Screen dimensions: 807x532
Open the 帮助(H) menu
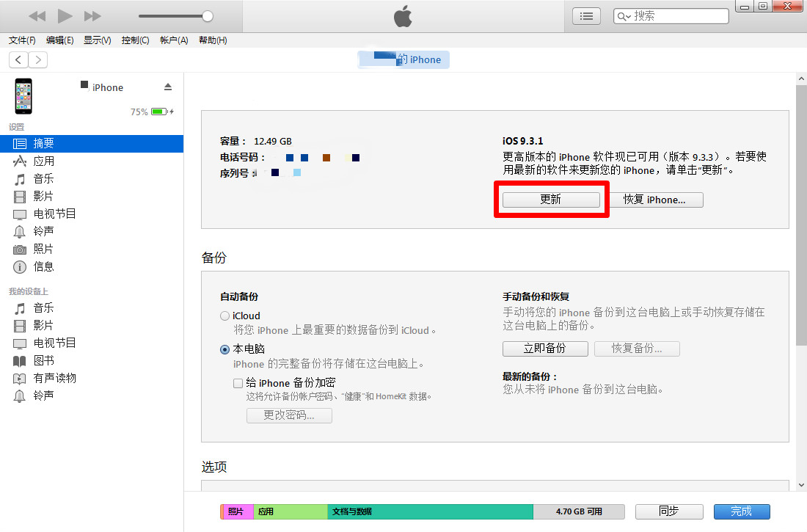pos(213,40)
